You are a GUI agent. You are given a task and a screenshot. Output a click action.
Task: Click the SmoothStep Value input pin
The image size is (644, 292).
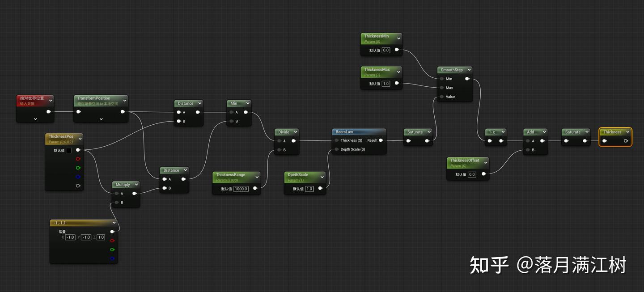(x=442, y=97)
